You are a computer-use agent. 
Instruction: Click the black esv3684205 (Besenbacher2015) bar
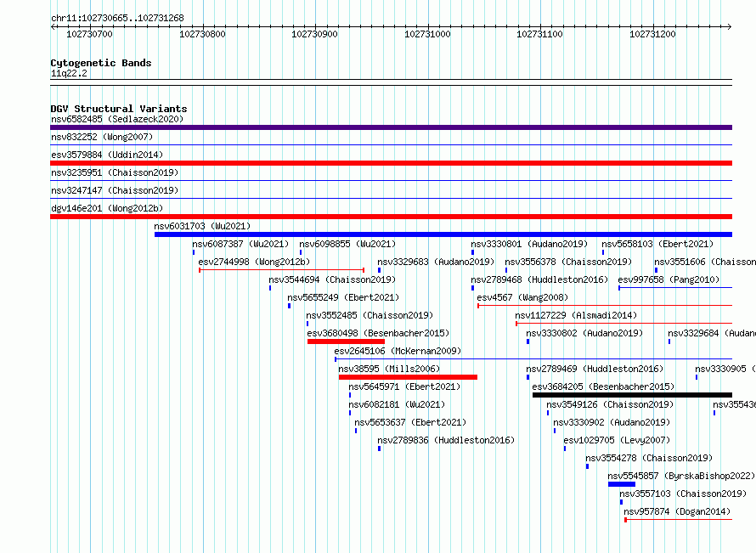point(632,395)
